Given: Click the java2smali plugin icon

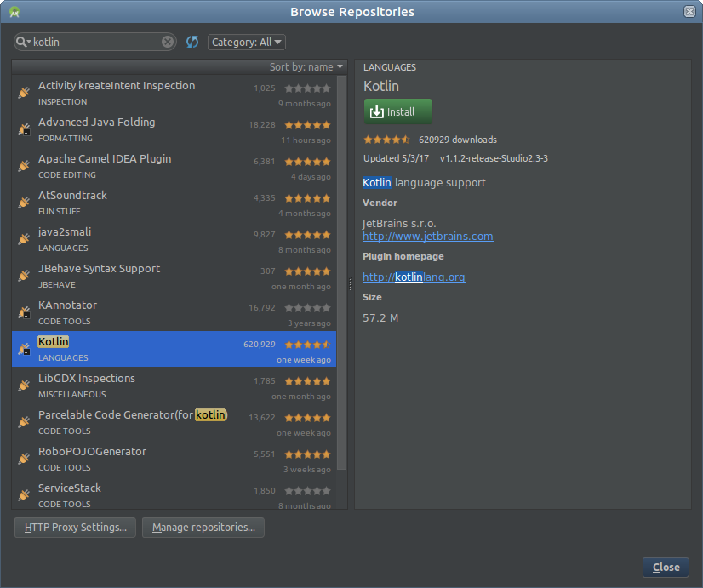Looking at the screenshot, I should point(23,238).
